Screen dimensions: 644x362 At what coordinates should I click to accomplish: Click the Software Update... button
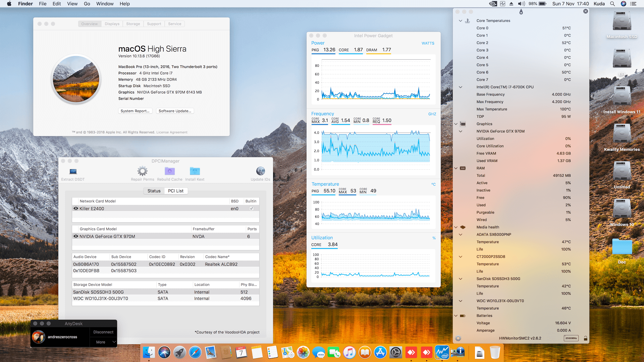tap(175, 111)
